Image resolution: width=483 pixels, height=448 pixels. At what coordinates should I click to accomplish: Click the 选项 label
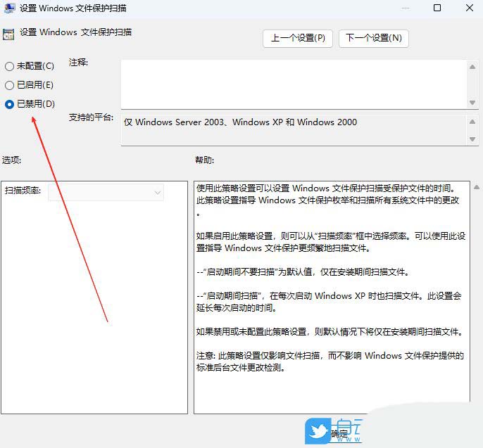(11, 160)
